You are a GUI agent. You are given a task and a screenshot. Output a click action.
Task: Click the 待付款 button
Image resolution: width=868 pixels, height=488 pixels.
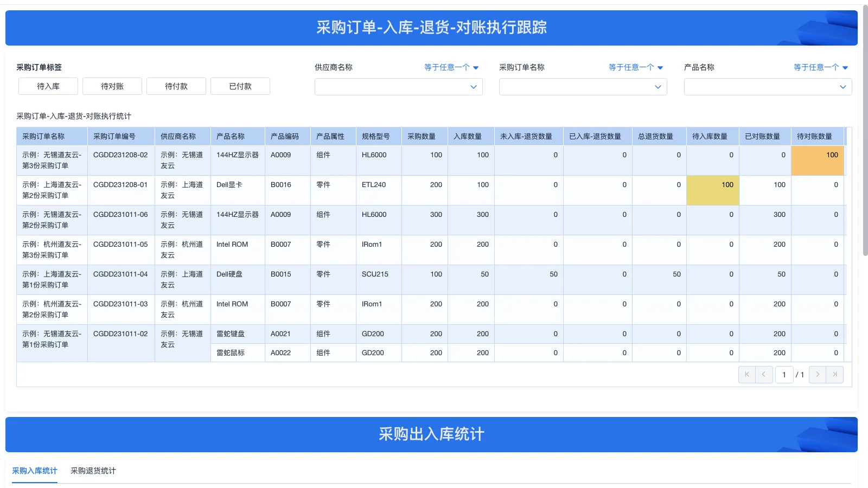[x=176, y=86]
